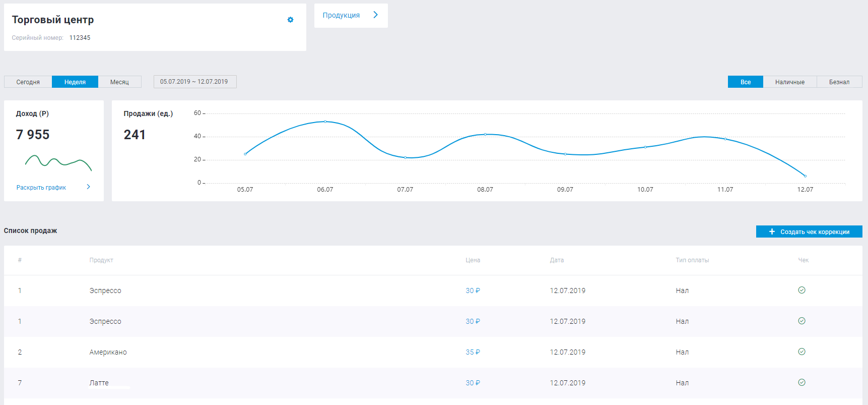Open receipt check icon in Американо row

(x=802, y=352)
